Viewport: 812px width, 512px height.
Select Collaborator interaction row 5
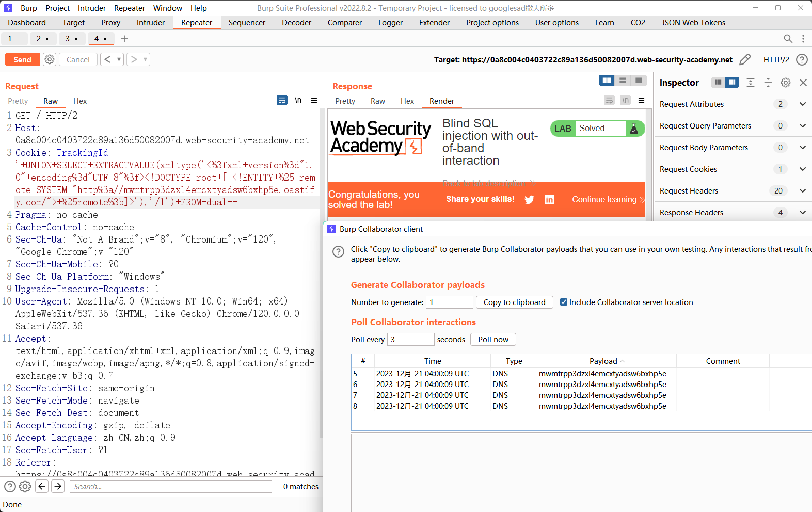click(x=581, y=374)
